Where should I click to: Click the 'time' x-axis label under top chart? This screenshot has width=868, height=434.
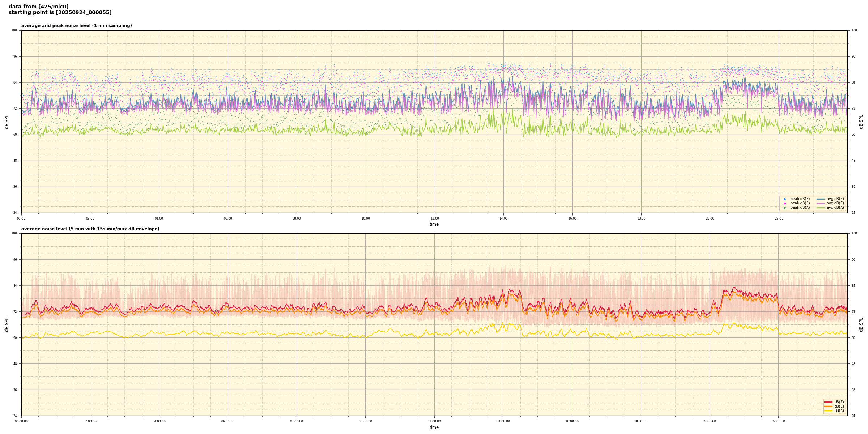click(434, 224)
